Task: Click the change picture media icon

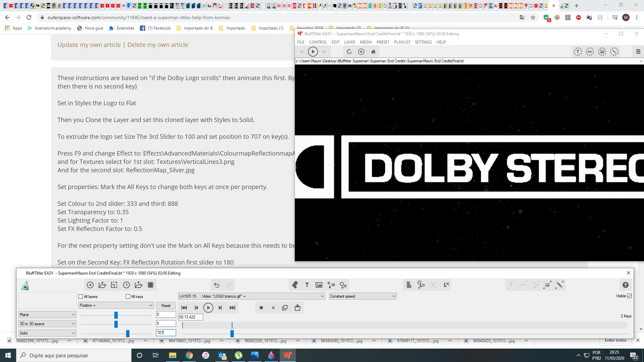Action: [x=547, y=285]
